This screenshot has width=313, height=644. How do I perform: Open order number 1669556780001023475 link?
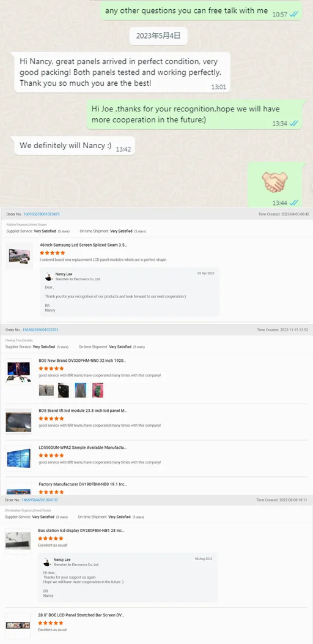click(x=42, y=214)
